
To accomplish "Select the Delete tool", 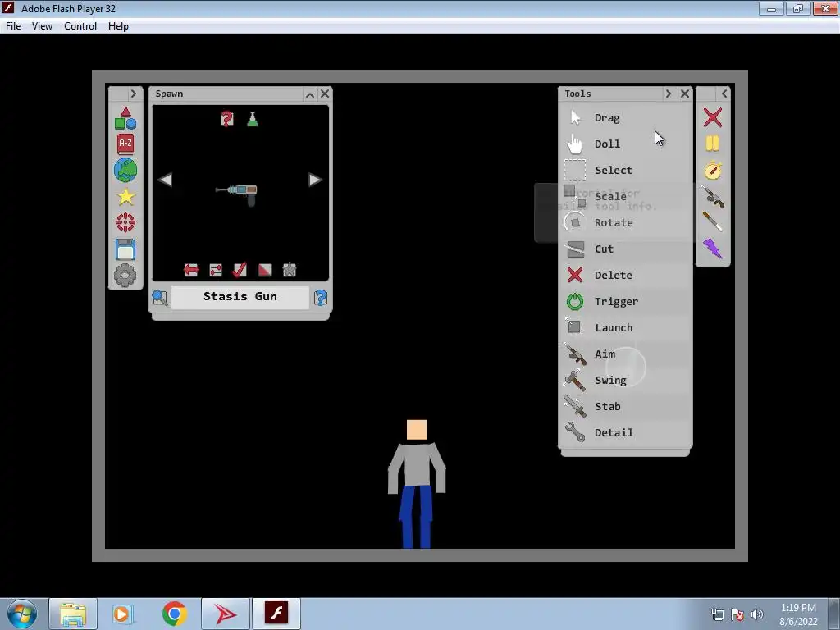I will [x=625, y=276].
